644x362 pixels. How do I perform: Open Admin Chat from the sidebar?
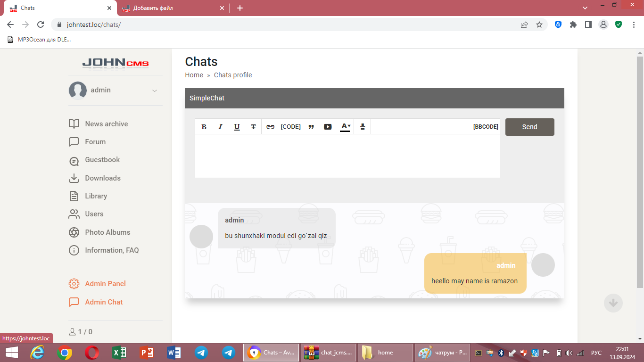coord(104,302)
